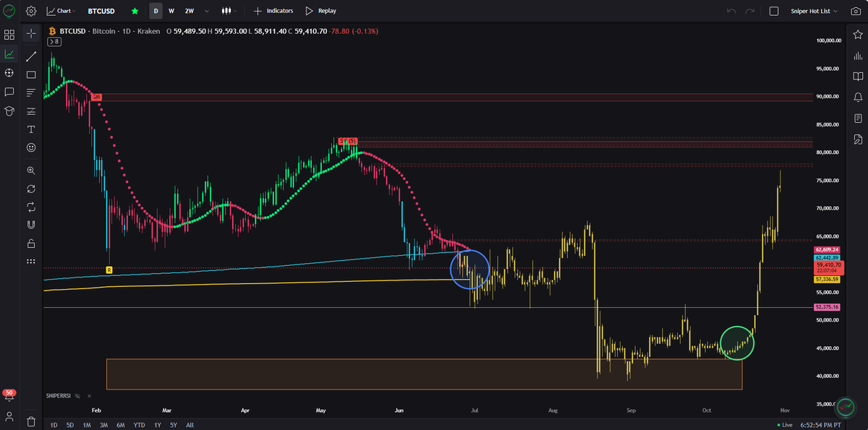Screen dimensions: 868x430
Task: Delete drawings with the trash can icon
Action: tap(31, 421)
